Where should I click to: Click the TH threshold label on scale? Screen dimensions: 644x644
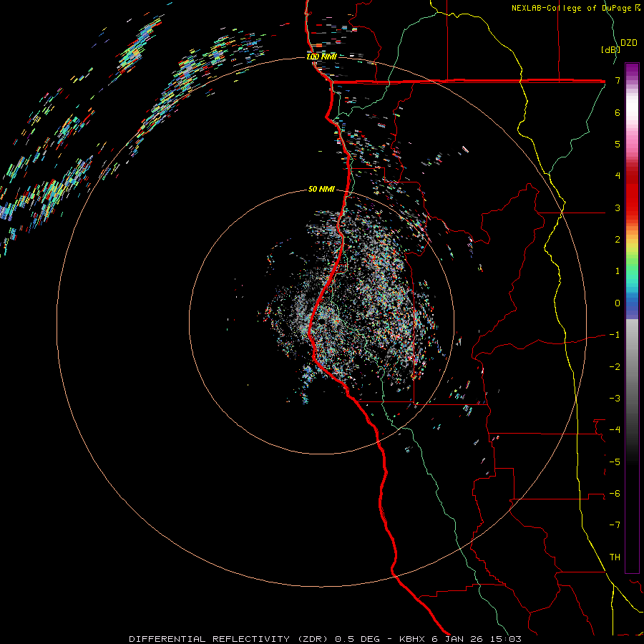pyautogui.click(x=615, y=557)
